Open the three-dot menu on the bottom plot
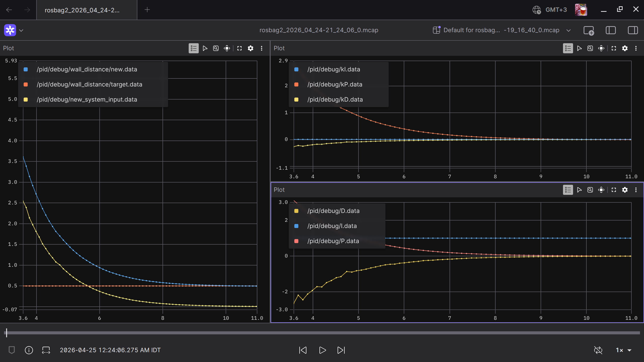644x362 pixels. click(x=636, y=190)
